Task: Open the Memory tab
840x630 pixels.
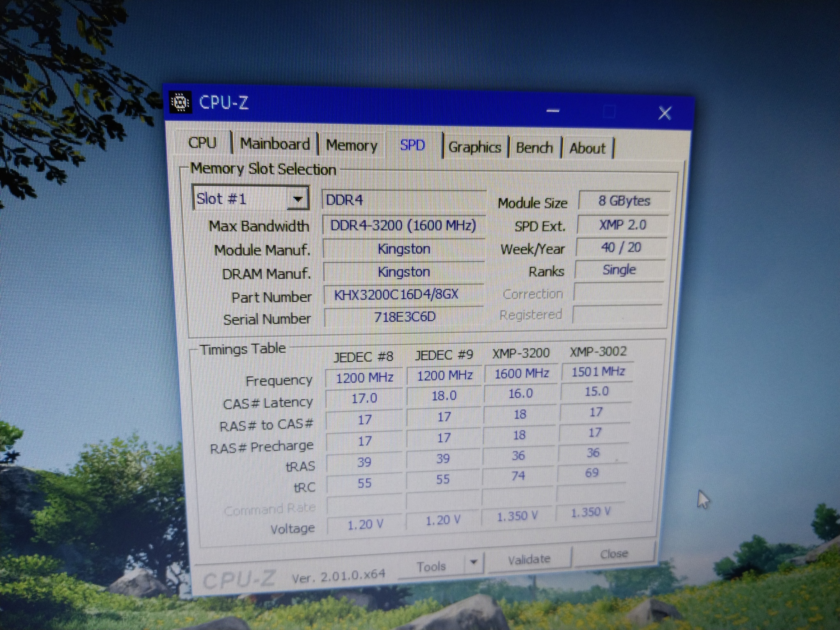Action: pos(352,146)
